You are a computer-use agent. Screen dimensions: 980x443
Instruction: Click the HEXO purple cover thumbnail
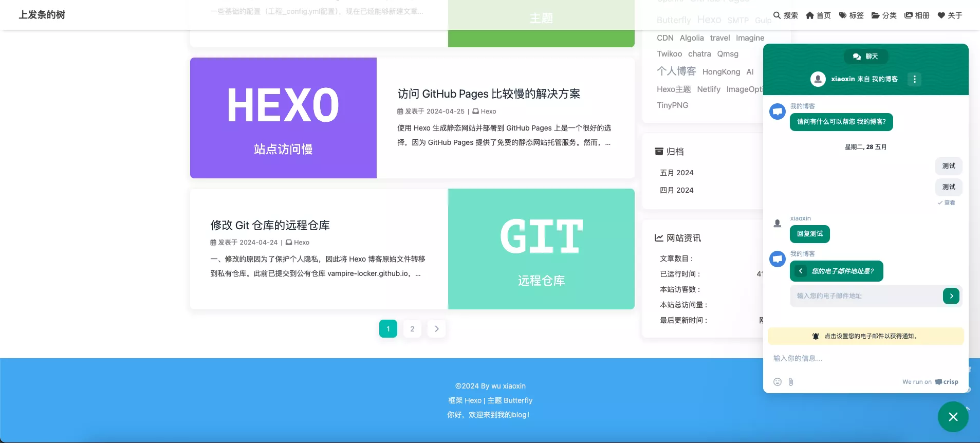[283, 118]
